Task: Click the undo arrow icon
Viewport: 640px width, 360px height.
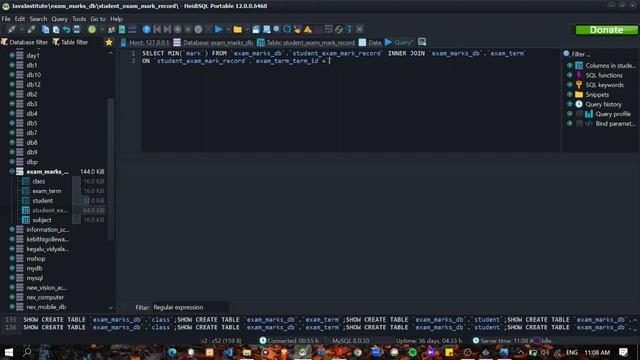Action: click(x=66, y=29)
